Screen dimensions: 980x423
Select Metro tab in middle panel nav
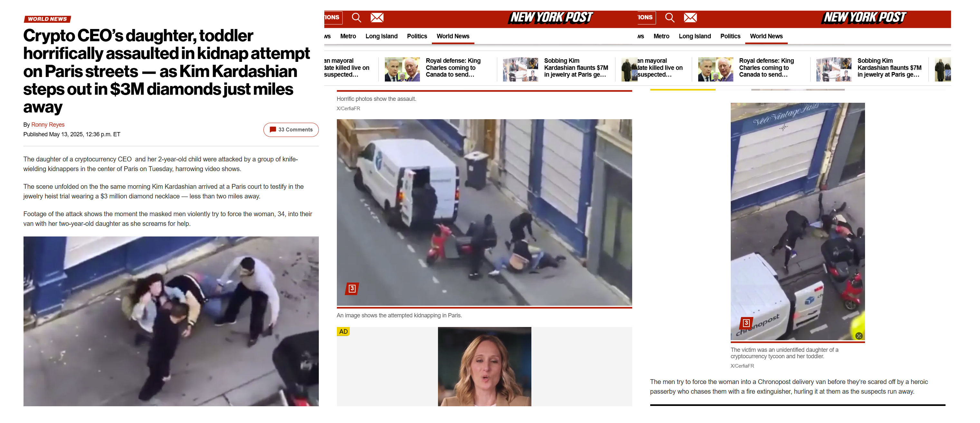click(348, 36)
